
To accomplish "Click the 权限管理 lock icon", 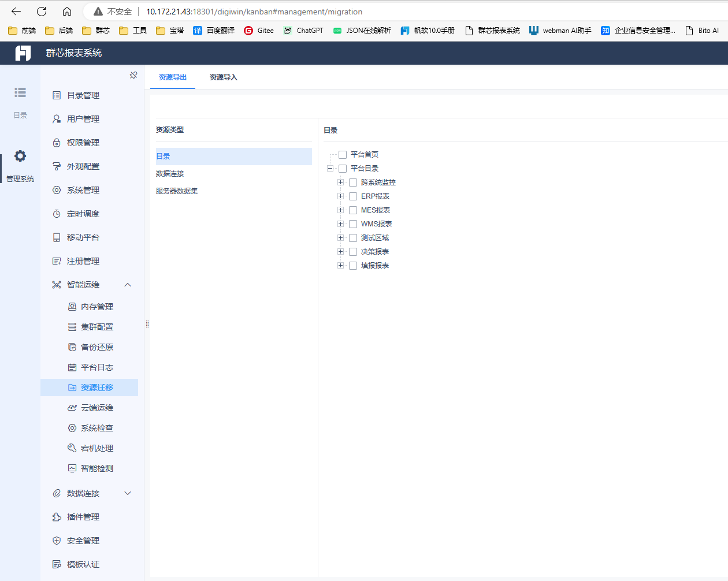I will pyautogui.click(x=57, y=143).
